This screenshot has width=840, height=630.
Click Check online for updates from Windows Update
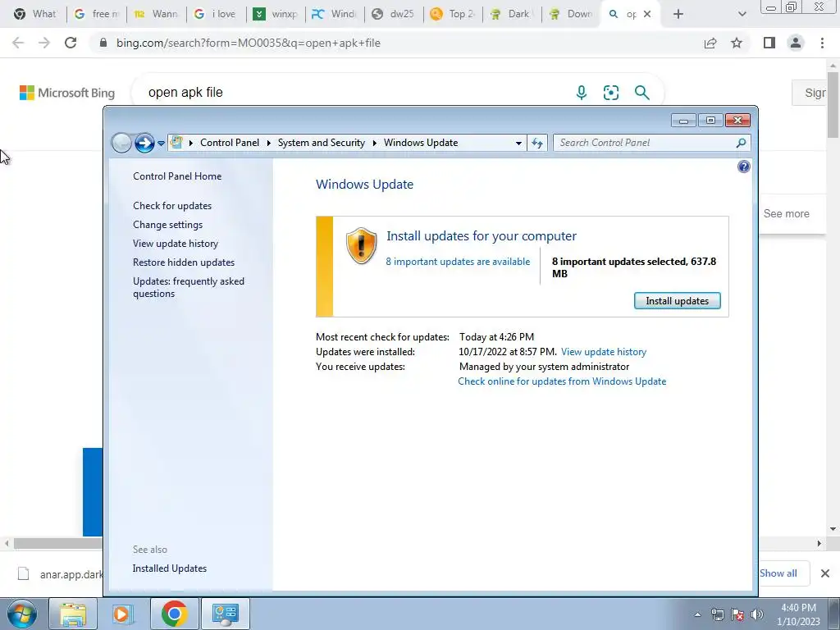point(562,381)
